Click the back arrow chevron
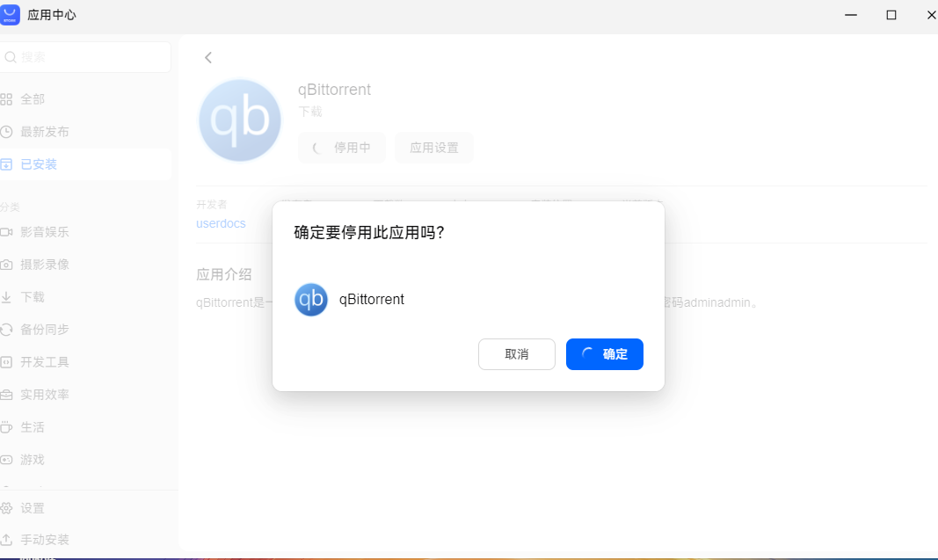The width and height of the screenshot is (938, 560). click(208, 57)
